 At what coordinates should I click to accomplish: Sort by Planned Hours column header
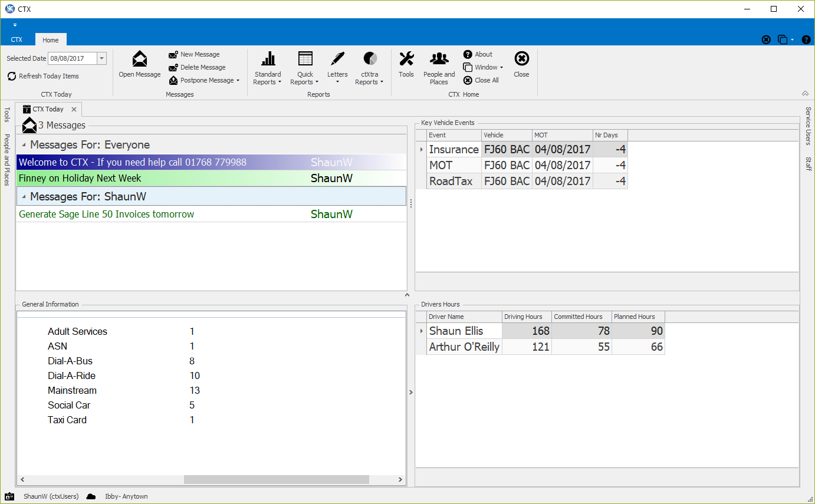click(x=638, y=317)
